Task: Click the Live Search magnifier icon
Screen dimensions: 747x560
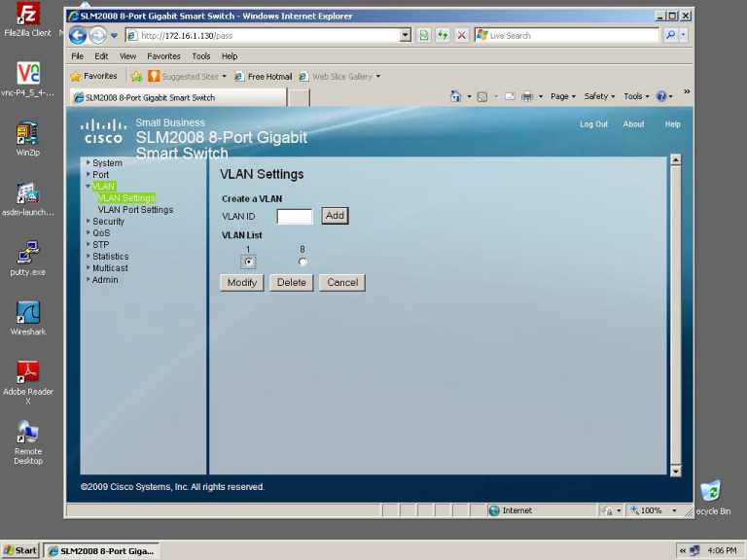Action: click(670, 35)
